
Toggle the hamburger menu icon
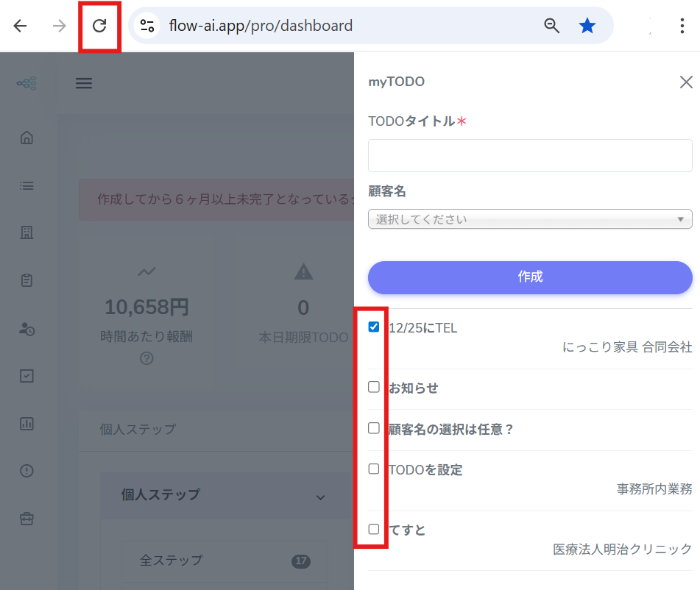tap(84, 83)
